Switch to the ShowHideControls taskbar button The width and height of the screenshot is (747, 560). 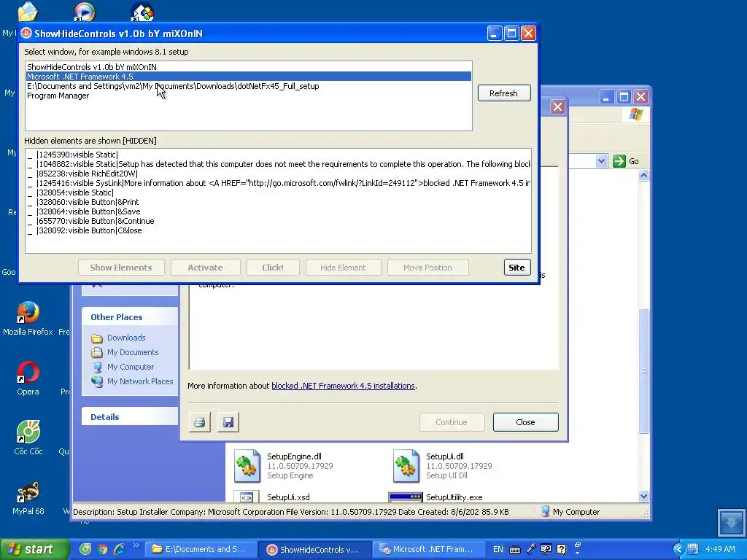pyautogui.click(x=315, y=550)
